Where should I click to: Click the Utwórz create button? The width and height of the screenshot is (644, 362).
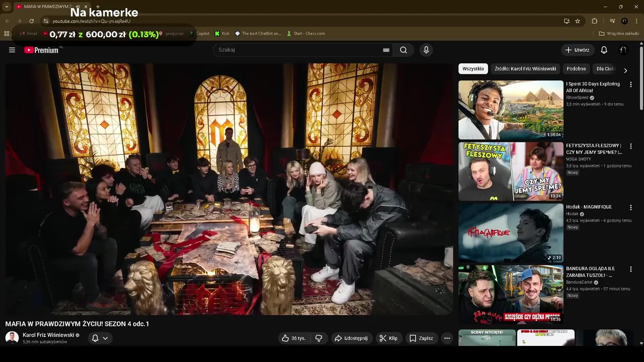(577, 50)
